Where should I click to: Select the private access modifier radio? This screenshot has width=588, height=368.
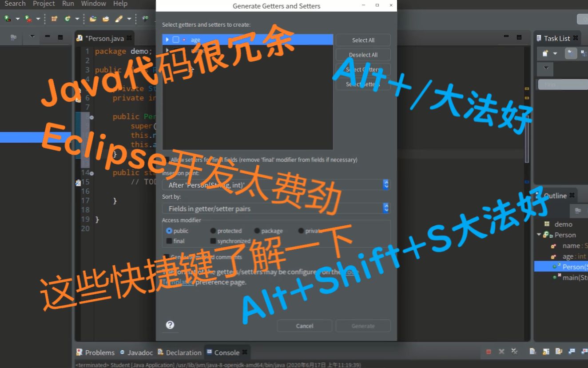tap(301, 231)
